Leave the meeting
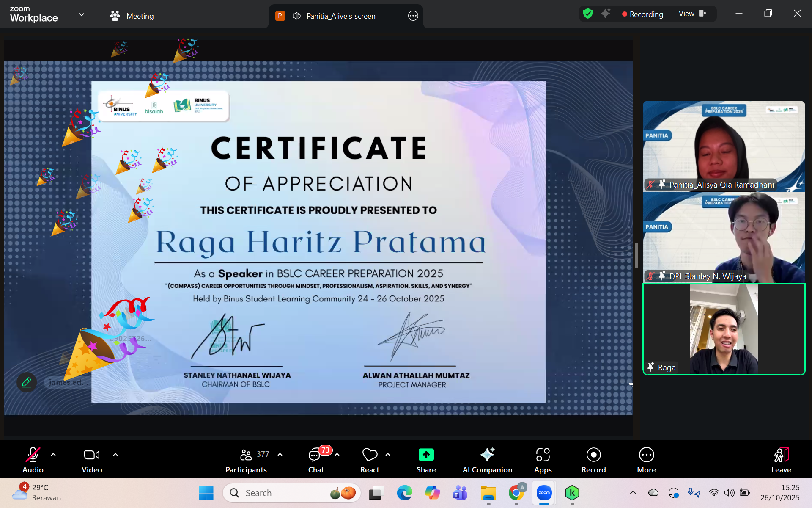This screenshot has height=508, width=812. pyautogui.click(x=781, y=460)
